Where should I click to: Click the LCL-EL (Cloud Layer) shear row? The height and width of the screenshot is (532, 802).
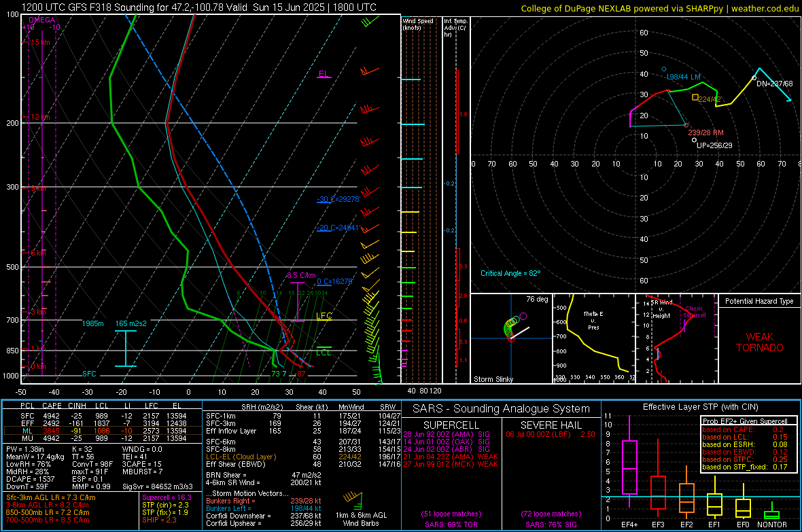303,457
